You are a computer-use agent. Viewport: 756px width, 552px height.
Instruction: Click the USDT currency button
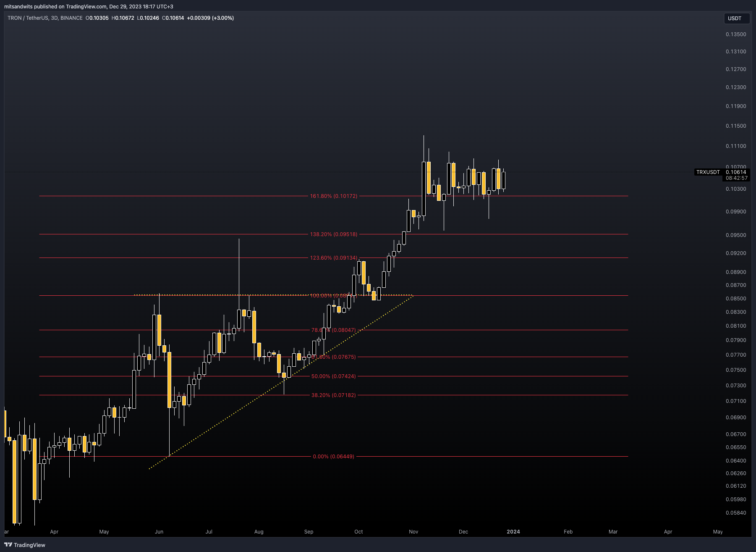tap(737, 18)
